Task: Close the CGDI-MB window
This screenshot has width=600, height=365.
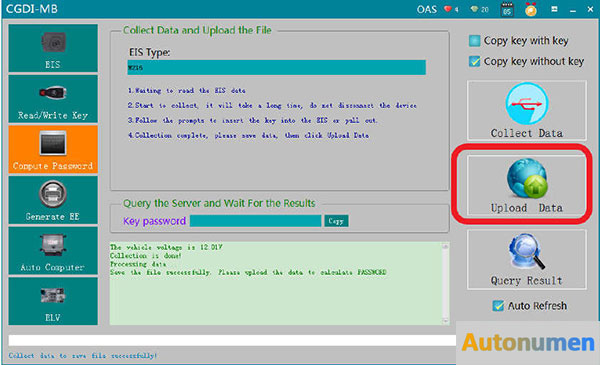Action: (590, 9)
